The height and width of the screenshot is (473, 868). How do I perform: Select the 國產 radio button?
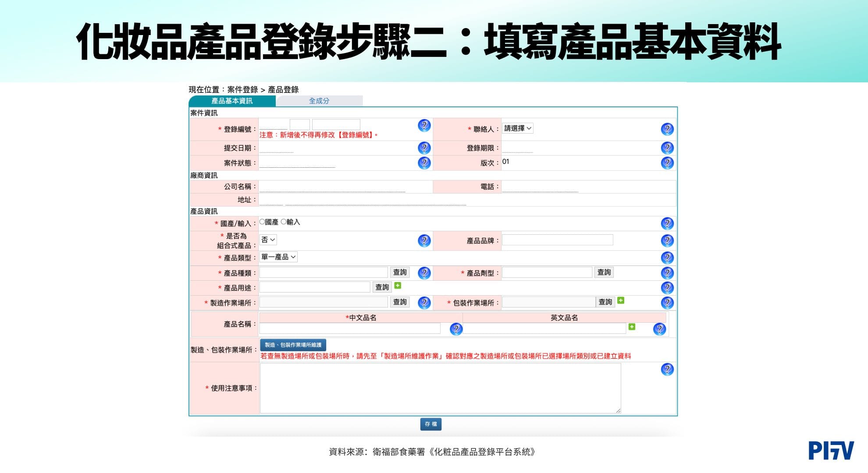(x=262, y=222)
